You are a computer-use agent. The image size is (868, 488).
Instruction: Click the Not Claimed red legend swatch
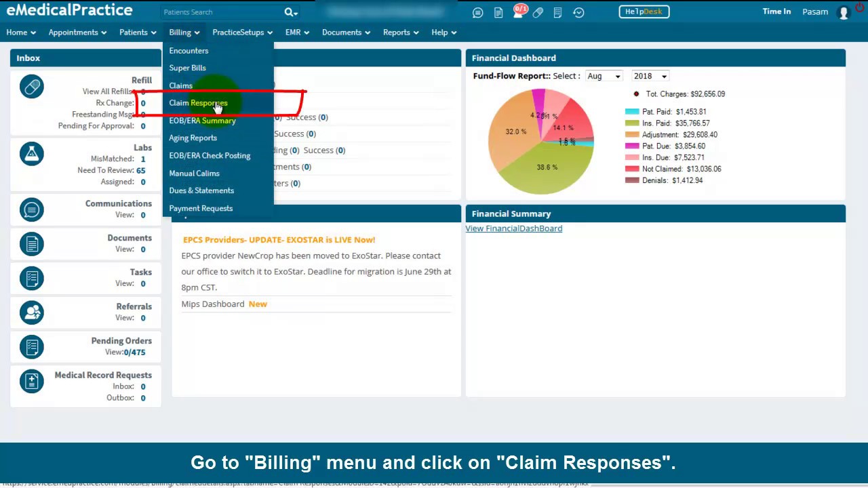coord(632,169)
